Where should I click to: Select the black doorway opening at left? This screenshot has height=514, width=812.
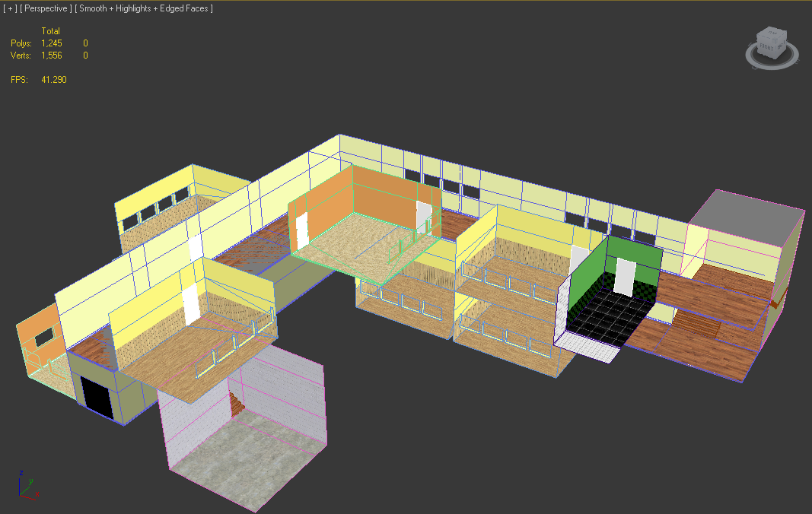tap(97, 395)
